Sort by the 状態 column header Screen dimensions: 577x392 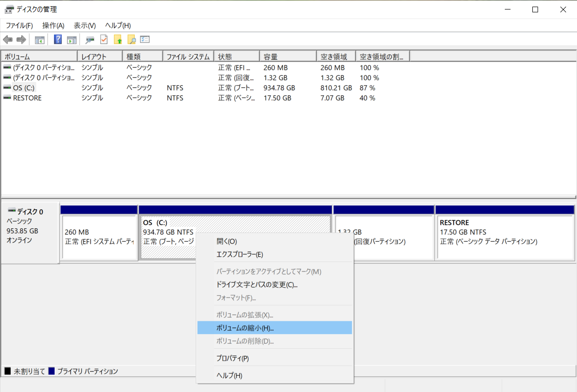[x=236, y=56]
